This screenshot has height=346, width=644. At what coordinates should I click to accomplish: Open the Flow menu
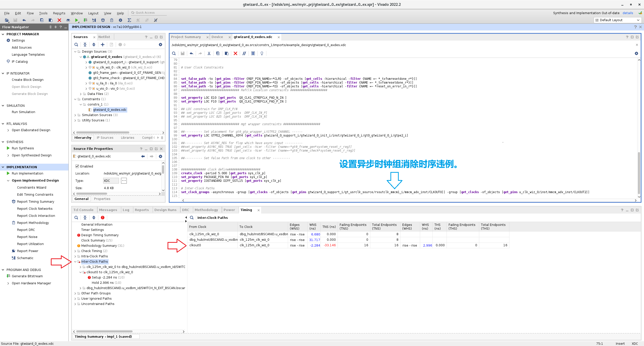[30, 13]
